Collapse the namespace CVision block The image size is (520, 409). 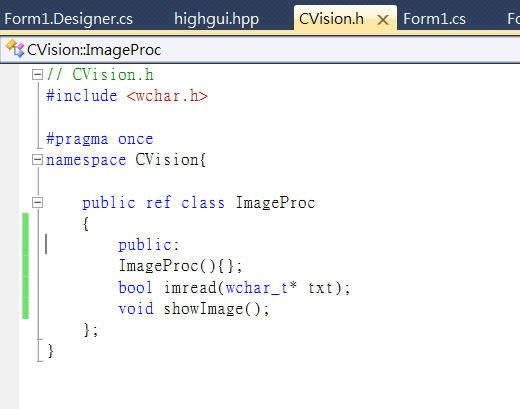37,160
